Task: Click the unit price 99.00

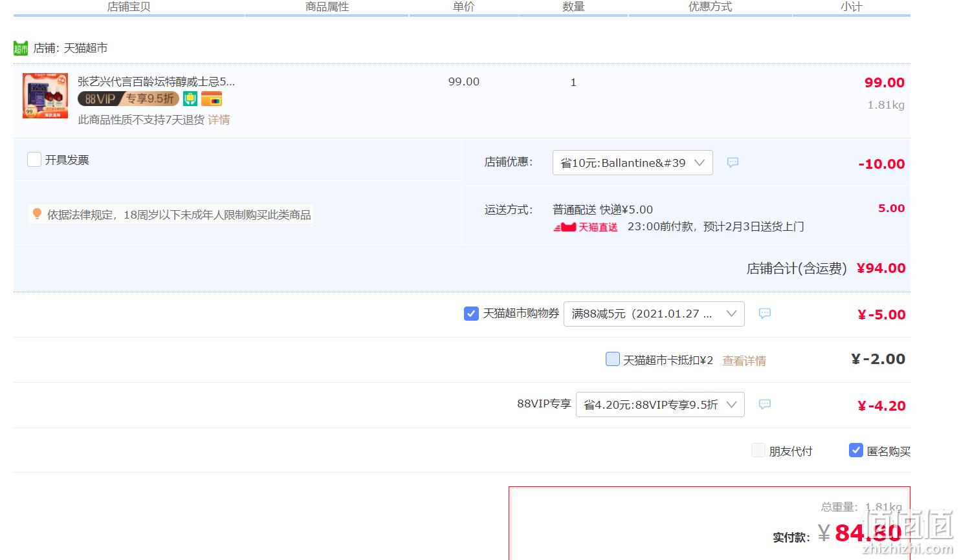Action: coord(464,81)
